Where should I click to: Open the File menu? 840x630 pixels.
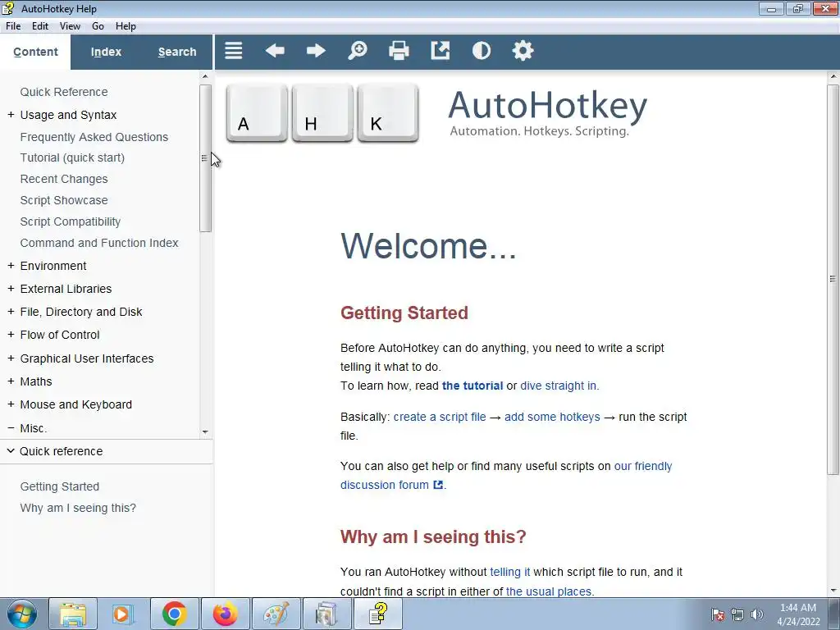13,25
